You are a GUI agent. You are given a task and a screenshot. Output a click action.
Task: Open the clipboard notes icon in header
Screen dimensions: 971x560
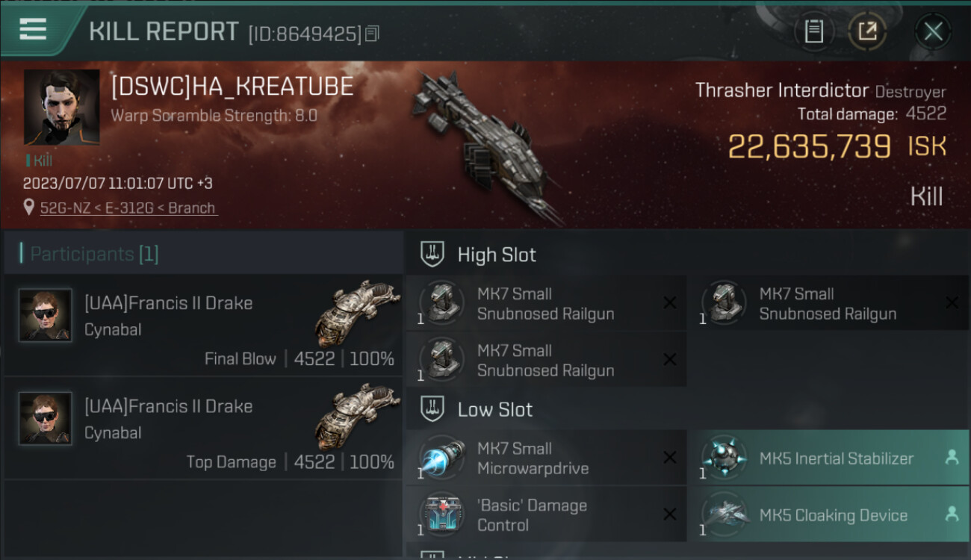(813, 31)
